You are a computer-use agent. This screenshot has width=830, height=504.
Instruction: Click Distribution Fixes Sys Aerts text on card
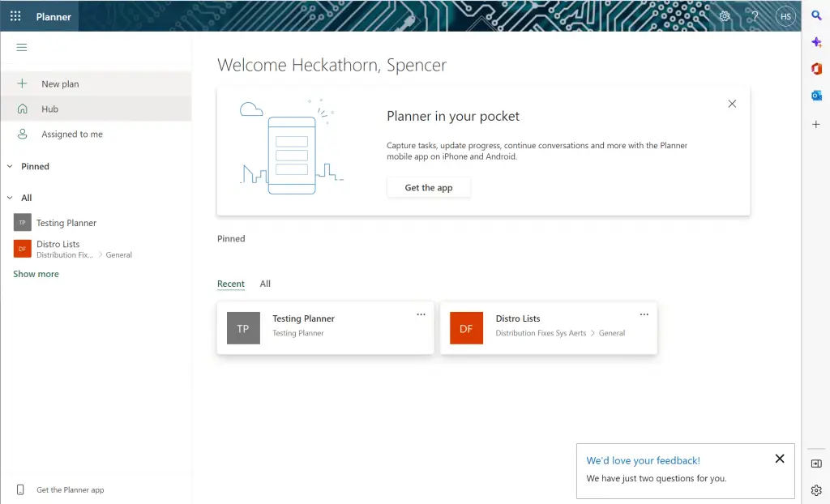[x=541, y=333]
